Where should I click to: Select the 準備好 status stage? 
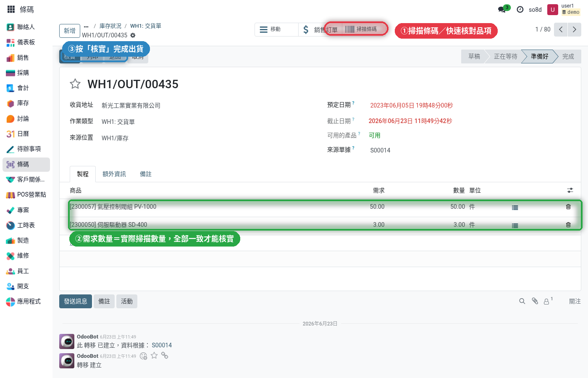point(539,56)
